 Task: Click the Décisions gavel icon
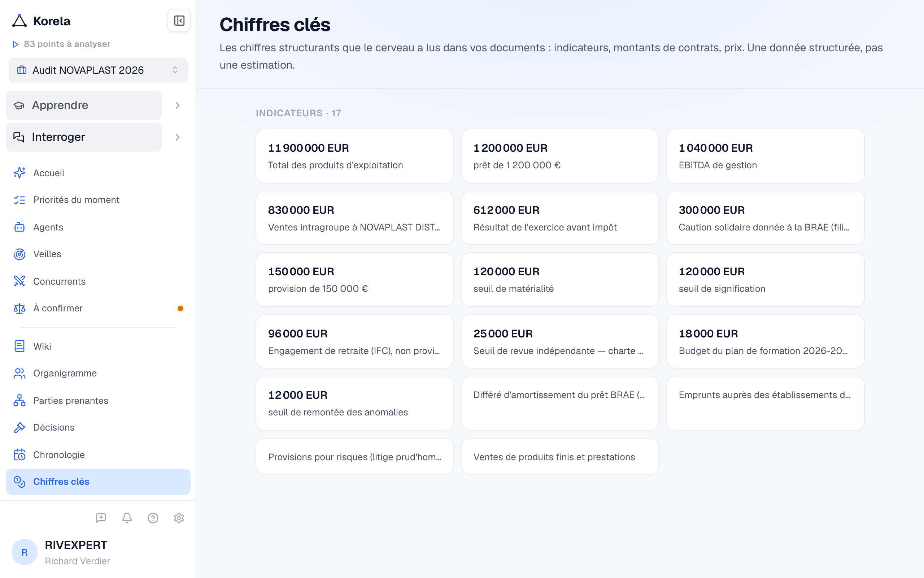tap(19, 427)
